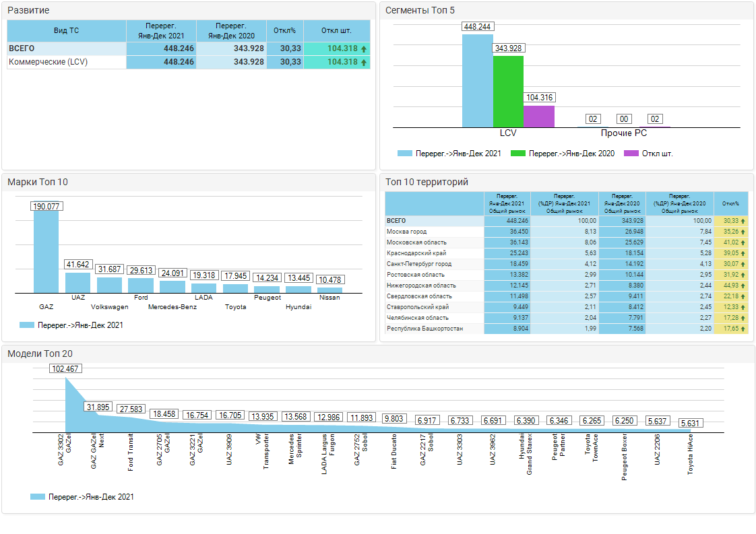Sort by Откл шт. header in Развитие table
This screenshot has width=756, height=534.
[x=336, y=31]
